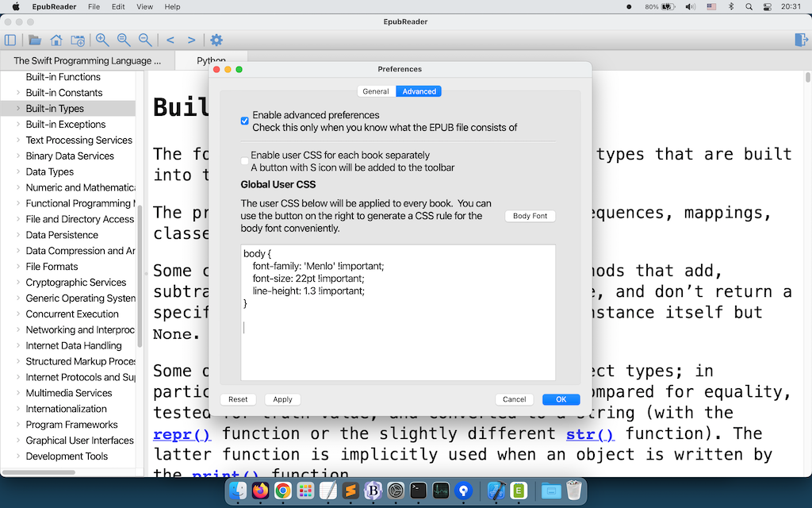Click the Body Font button
The width and height of the screenshot is (812, 508).
530,216
